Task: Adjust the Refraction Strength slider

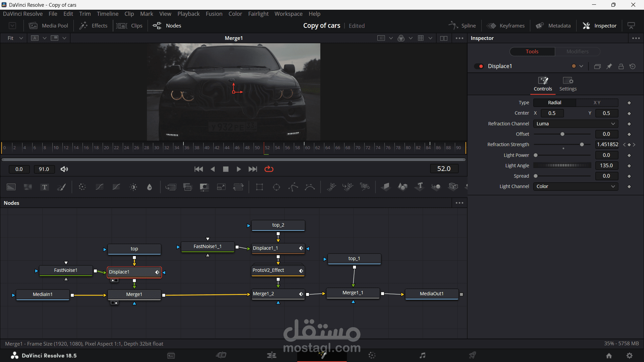Action: tap(582, 144)
